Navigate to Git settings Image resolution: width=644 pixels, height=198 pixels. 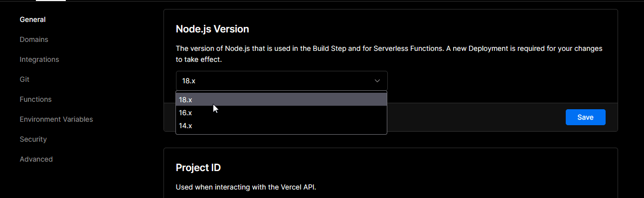click(24, 79)
